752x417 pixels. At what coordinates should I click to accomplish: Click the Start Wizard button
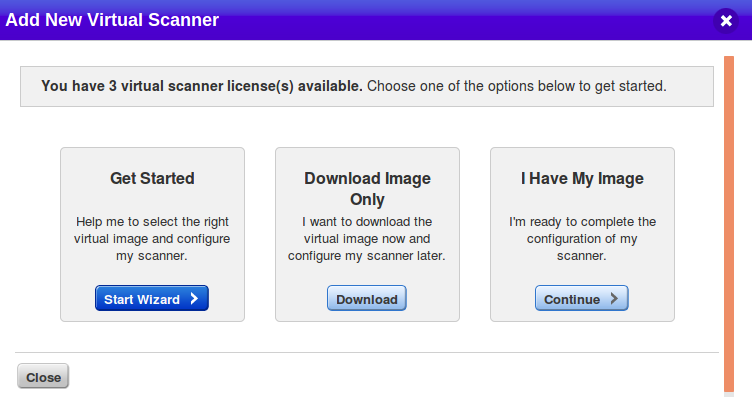click(152, 298)
